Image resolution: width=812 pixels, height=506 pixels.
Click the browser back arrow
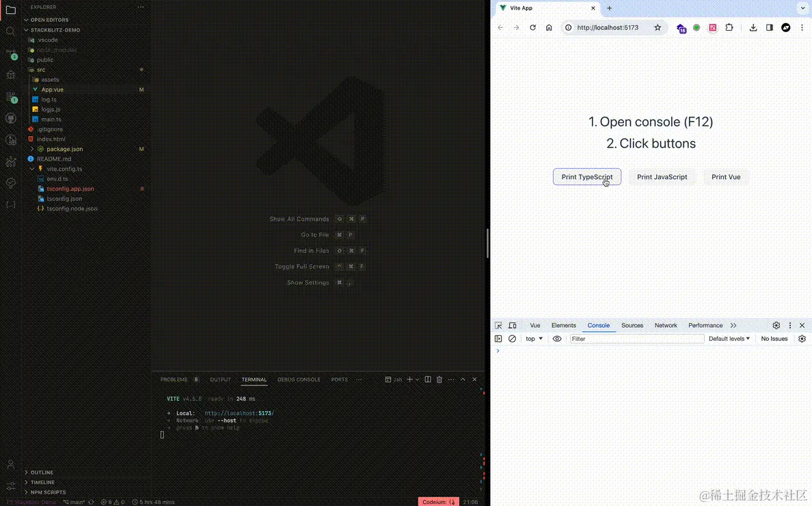pos(500,27)
